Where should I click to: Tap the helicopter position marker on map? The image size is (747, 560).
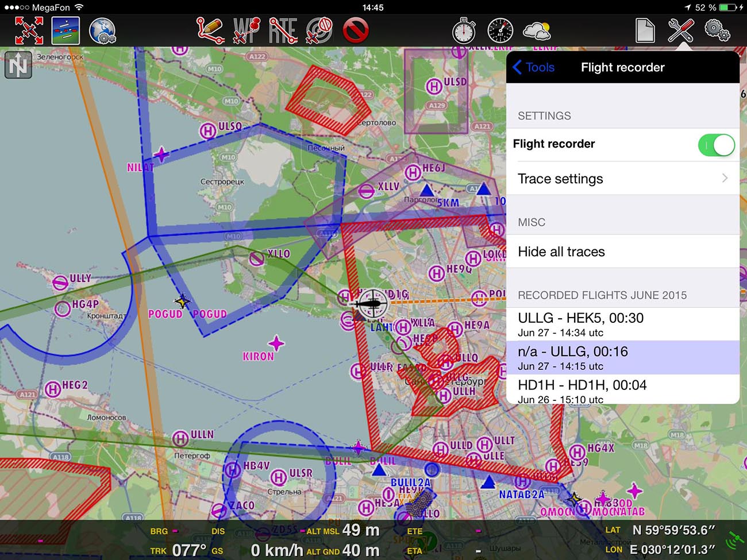point(371,303)
